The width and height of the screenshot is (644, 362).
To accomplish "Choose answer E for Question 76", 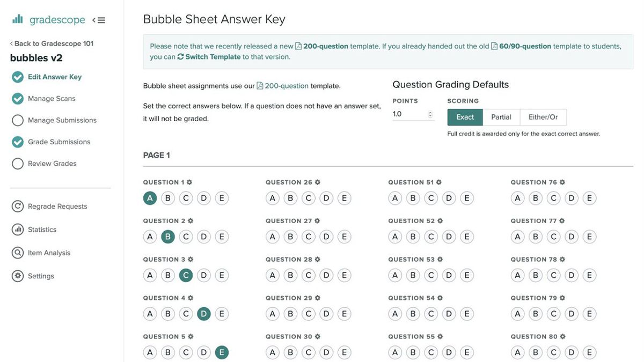I will click(x=589, y=197).
